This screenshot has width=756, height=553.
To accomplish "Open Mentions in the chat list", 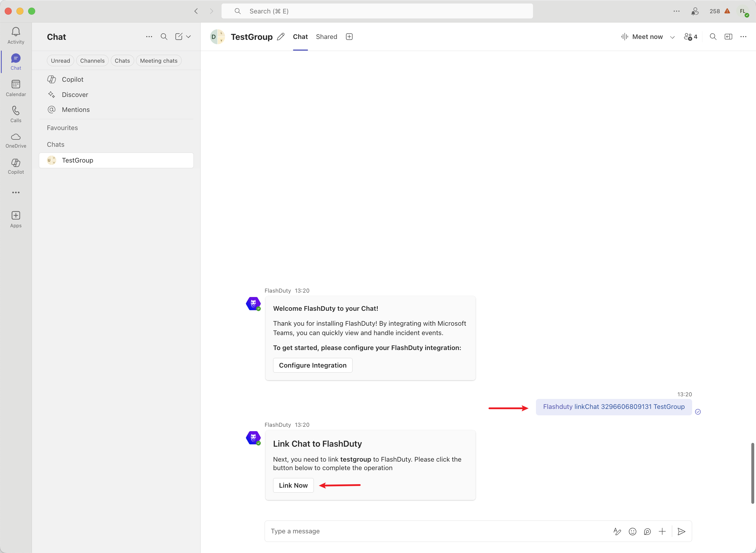I will 116,110.
